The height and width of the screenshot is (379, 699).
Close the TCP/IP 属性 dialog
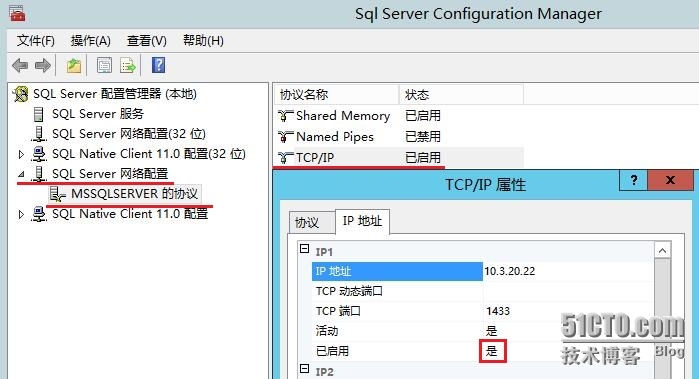(x=670, y=180)
